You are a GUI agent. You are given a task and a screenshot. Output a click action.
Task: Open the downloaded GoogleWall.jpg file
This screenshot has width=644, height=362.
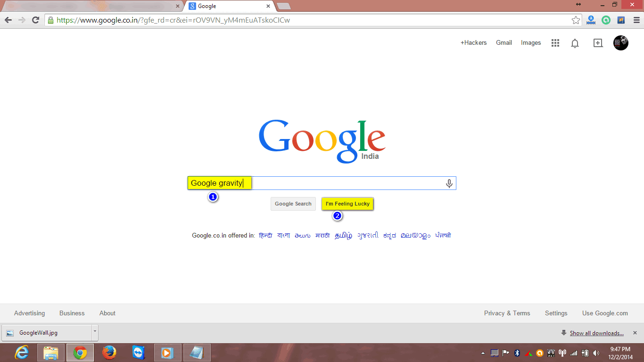(47, 332)
